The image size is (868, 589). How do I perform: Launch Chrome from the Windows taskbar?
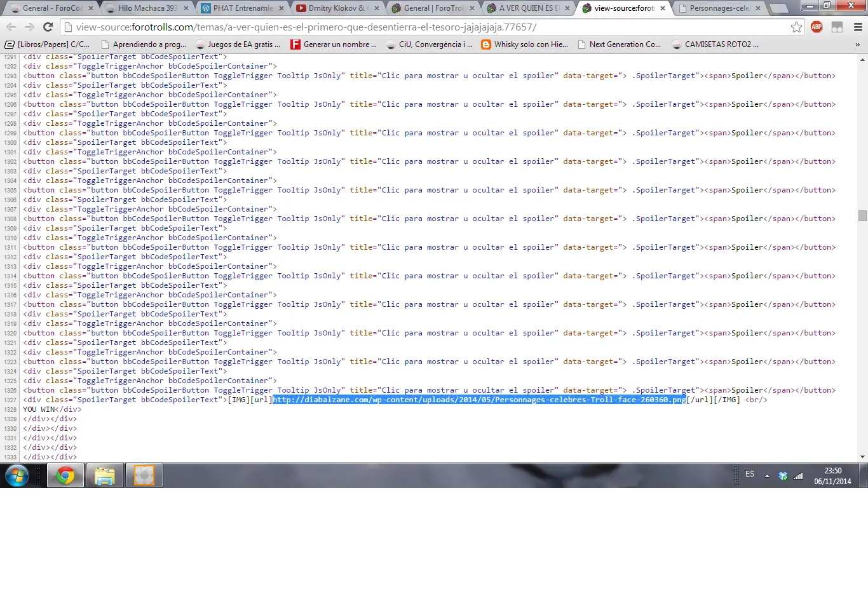click(65, 475)
